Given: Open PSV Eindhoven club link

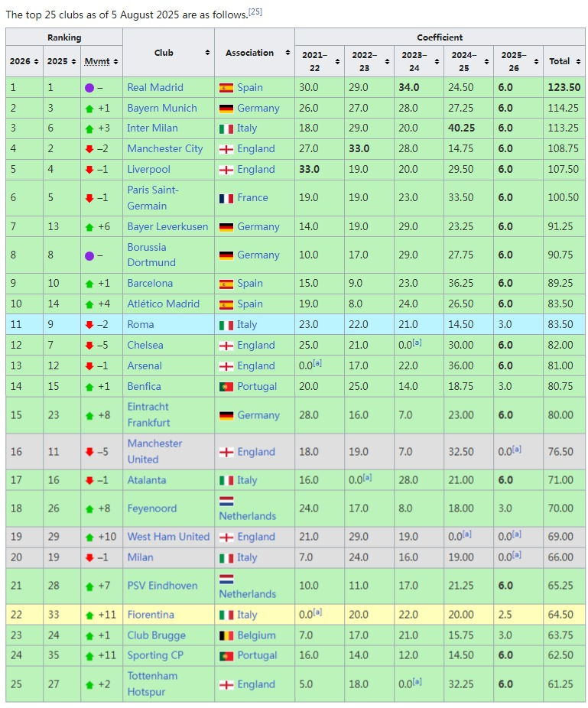Looking at the screenshot, I should (163, 586).
